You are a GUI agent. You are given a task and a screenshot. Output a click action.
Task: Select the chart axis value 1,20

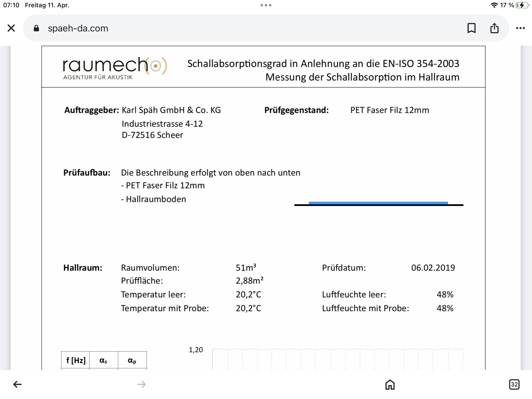pos(196,350)
